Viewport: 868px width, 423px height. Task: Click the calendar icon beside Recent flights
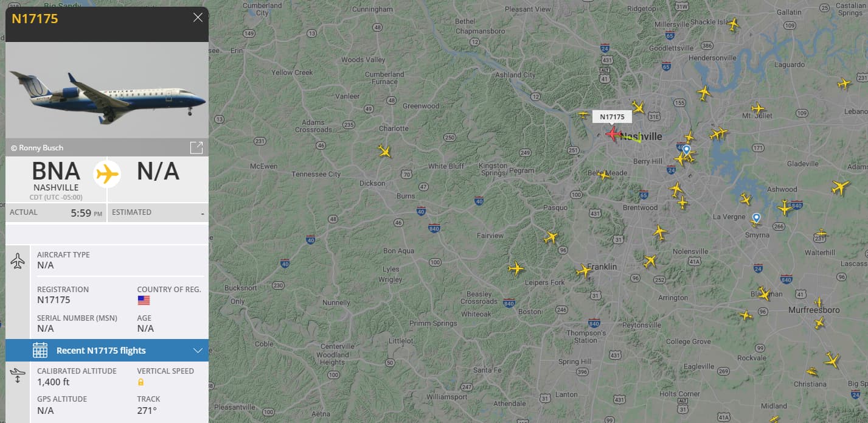(40, 350)
